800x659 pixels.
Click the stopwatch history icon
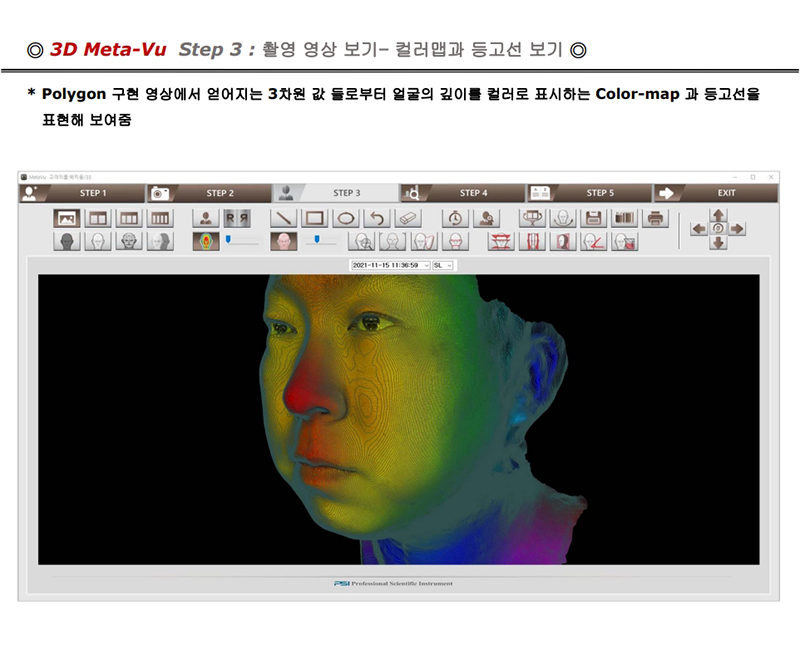pyautogui.click(x=455, y=218)
